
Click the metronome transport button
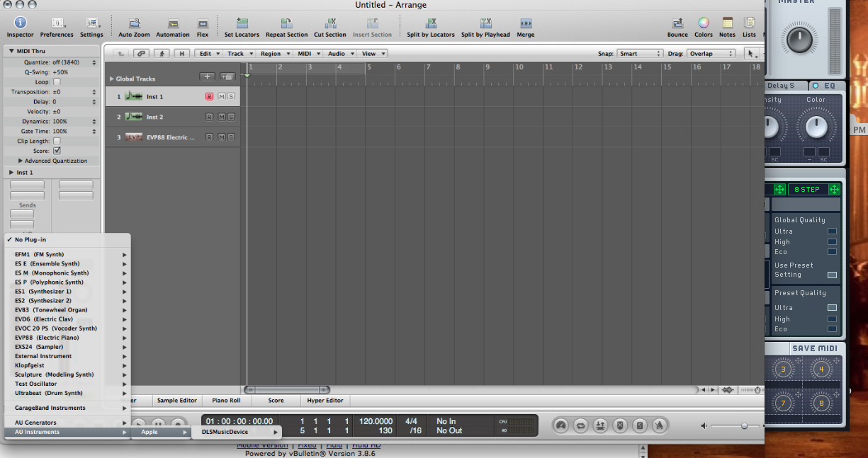click(659, 425)
